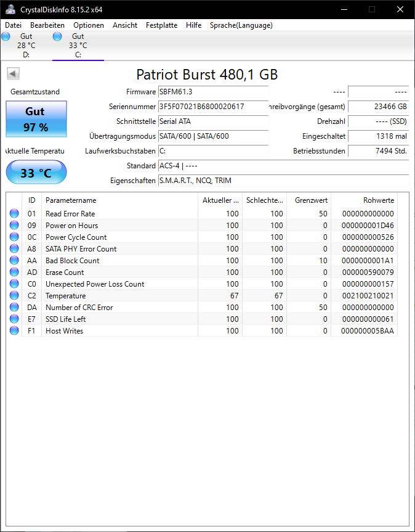Open the Ansicht menu

pyautogui.click(x=125, y=25)
